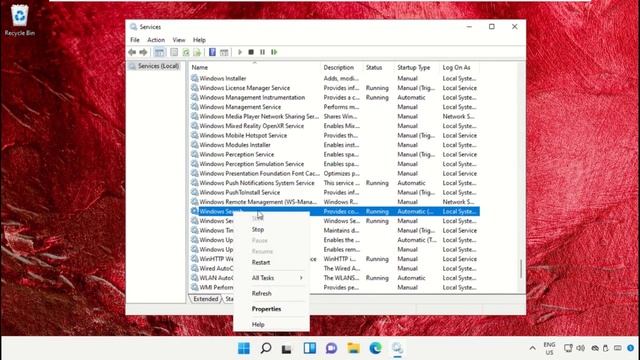Sort by the Startup Type column header
This screenshot has height=360, width=640.
(x=417, y=67)
